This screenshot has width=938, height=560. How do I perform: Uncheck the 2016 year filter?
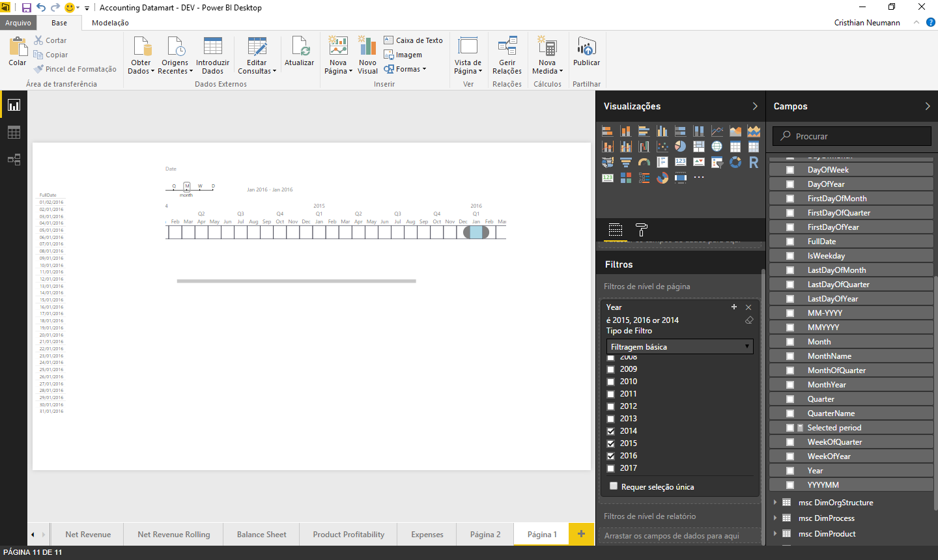point(610,456)
